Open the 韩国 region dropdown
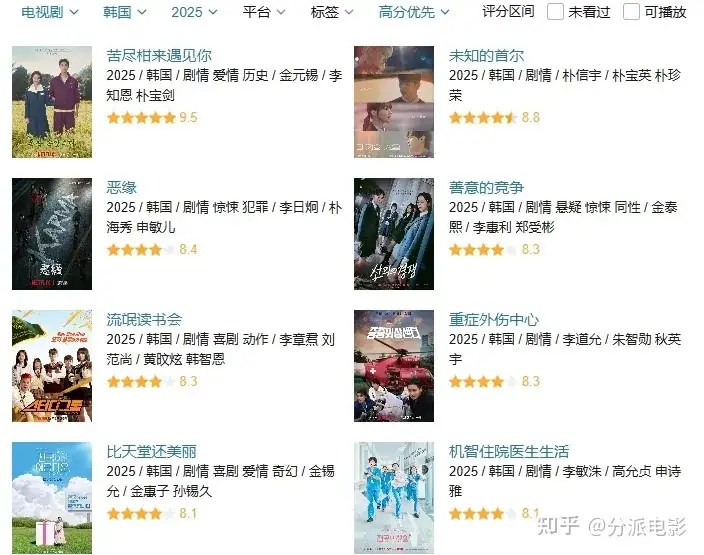Viewport: 704px width, 555px height. [124, 12]
